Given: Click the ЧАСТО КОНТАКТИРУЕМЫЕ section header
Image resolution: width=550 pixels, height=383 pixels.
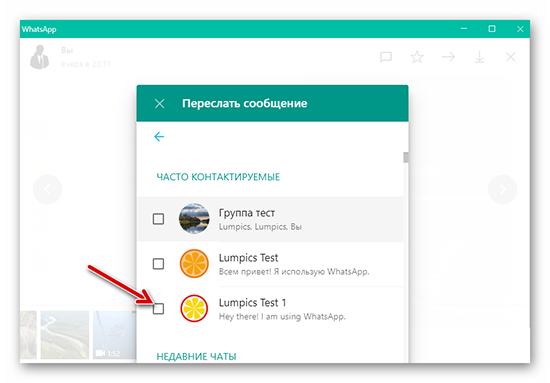Looking at the screenshot, I should (x=218, y=177).
